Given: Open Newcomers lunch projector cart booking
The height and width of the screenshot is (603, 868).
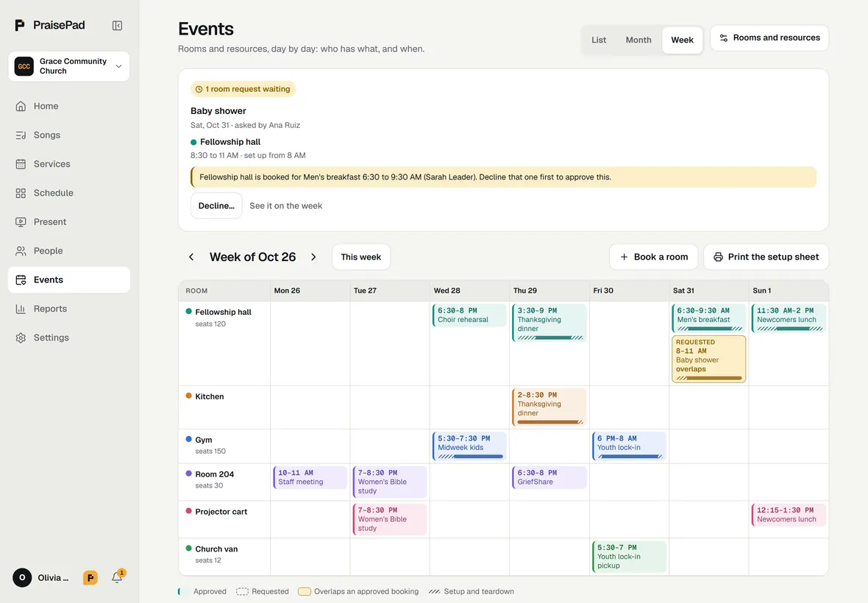Looking at the screenshot, I should 789,515.
